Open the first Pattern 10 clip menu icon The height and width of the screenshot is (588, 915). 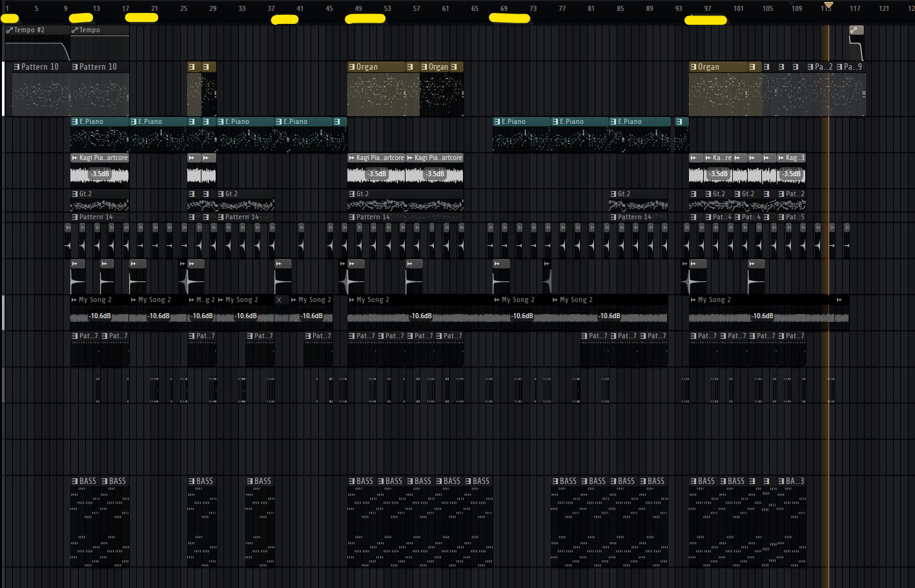(17, 67)
